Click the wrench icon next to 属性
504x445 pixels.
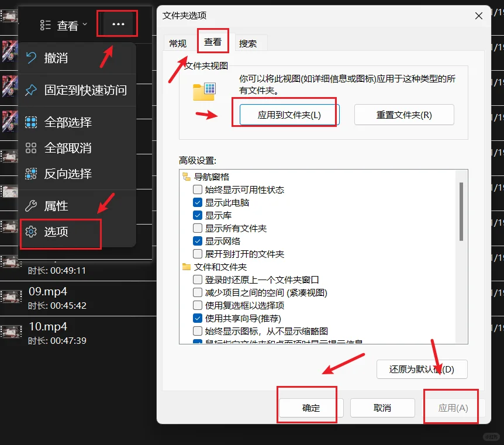coord(31,205)
